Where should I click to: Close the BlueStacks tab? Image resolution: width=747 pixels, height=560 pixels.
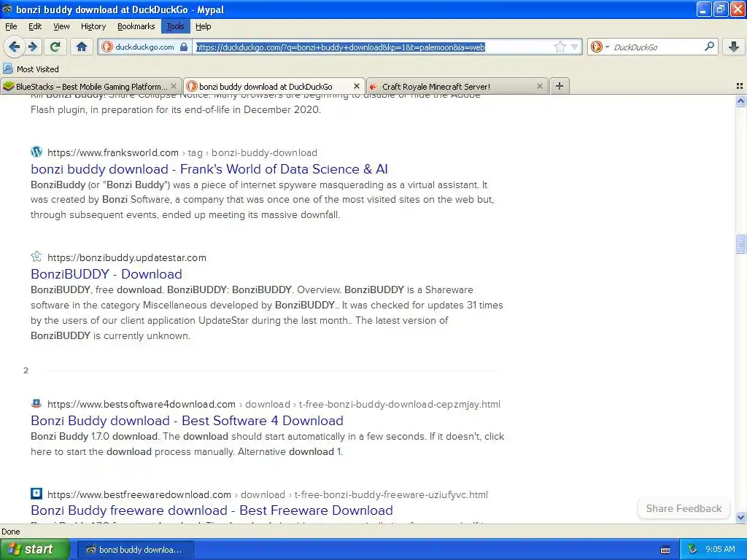(x=174, y=86)
